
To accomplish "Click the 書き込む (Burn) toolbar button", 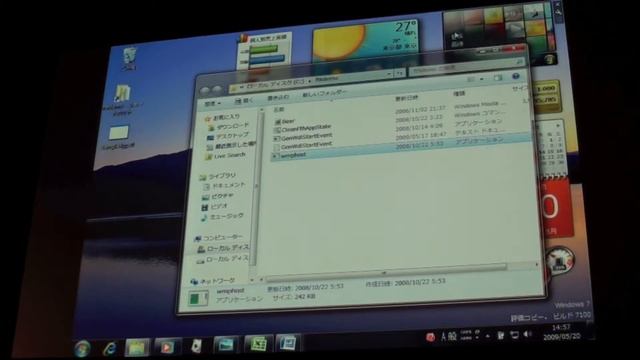I will coord(278,98).
